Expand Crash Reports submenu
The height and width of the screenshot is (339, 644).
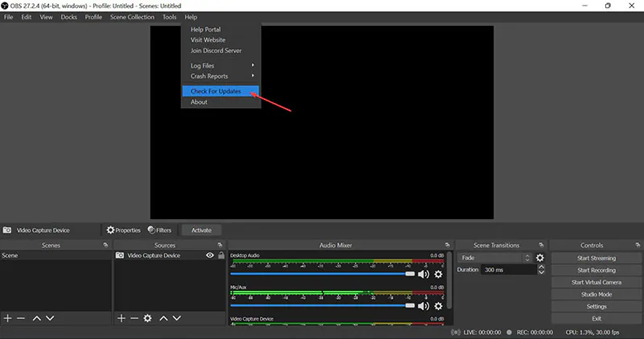coord(221,76)
